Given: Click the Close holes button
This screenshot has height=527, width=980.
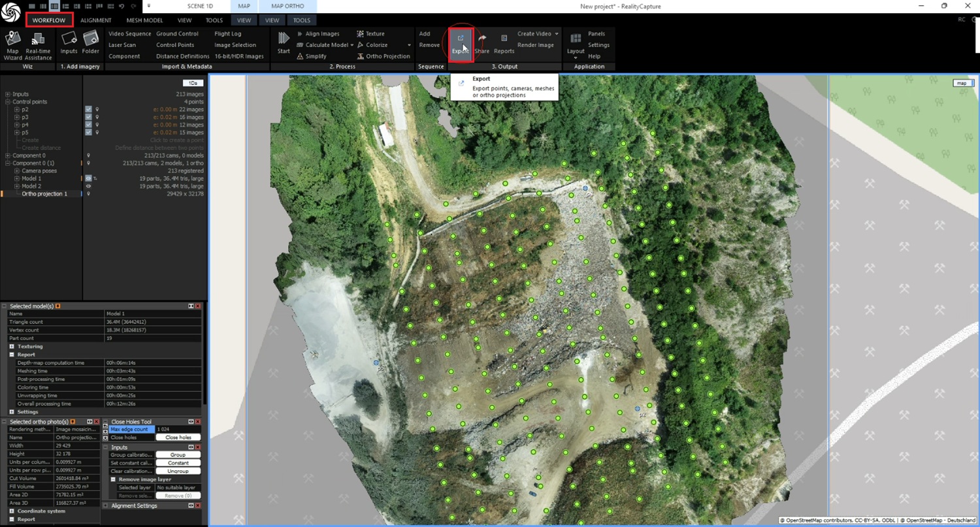Looking at the screenshot, I should click(x=178, y=438).
